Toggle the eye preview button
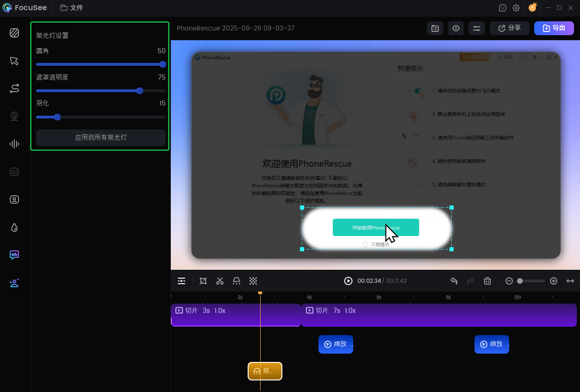The height and width of the screenshot is (392, 580). tap(456, 28)
